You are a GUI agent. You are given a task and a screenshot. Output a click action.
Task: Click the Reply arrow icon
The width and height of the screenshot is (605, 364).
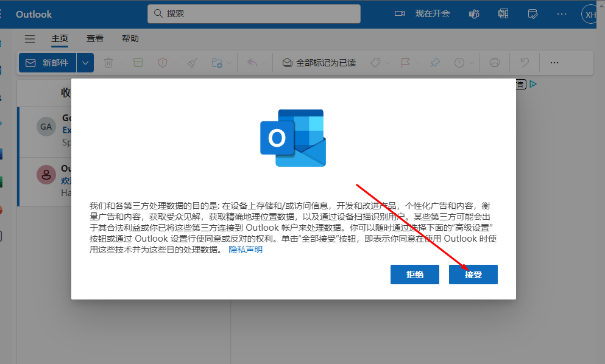point(252,63)
